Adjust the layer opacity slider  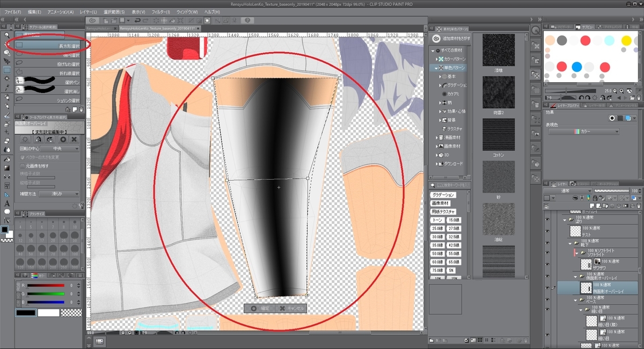612,191
